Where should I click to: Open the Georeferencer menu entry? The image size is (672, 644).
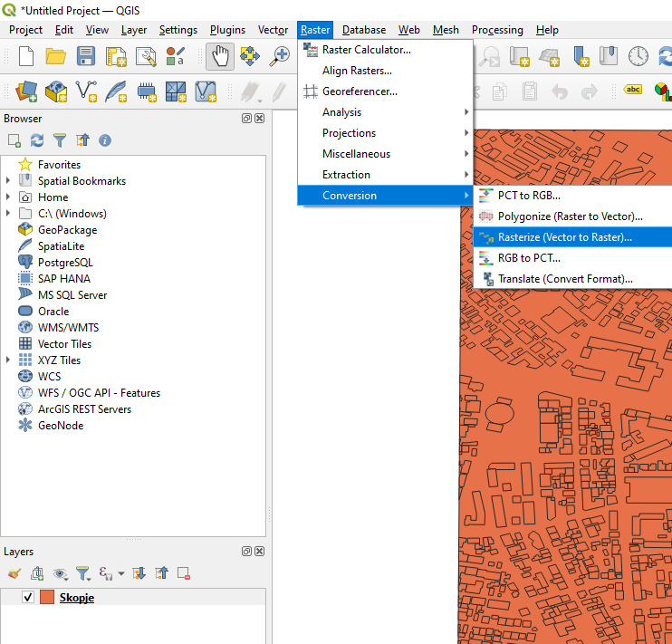(x=385, y=91)
